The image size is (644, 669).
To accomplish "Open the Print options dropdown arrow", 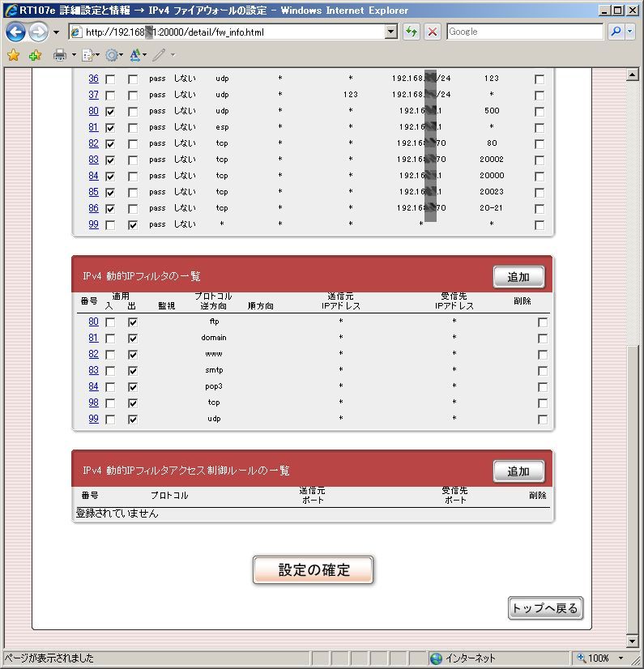I will [74, 55].
